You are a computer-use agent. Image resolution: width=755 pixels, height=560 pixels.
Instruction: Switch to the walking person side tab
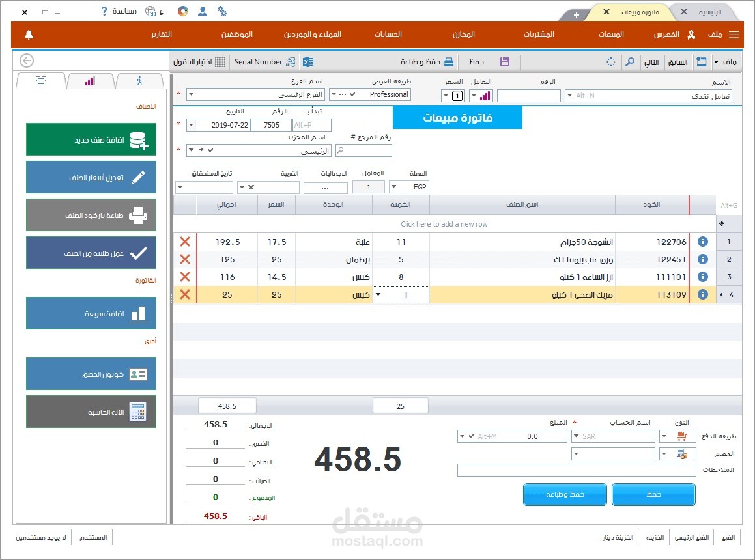click(x=139, y=81)
